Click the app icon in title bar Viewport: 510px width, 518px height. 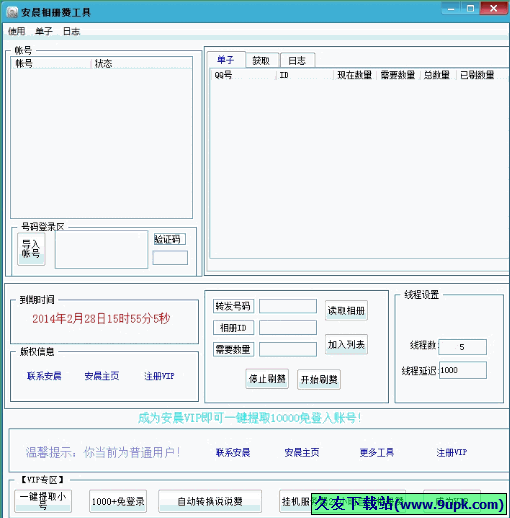click(x=12, y=12)
